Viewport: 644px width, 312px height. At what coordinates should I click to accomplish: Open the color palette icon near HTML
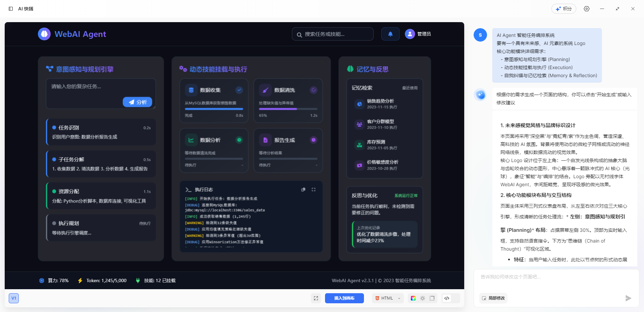413,298
